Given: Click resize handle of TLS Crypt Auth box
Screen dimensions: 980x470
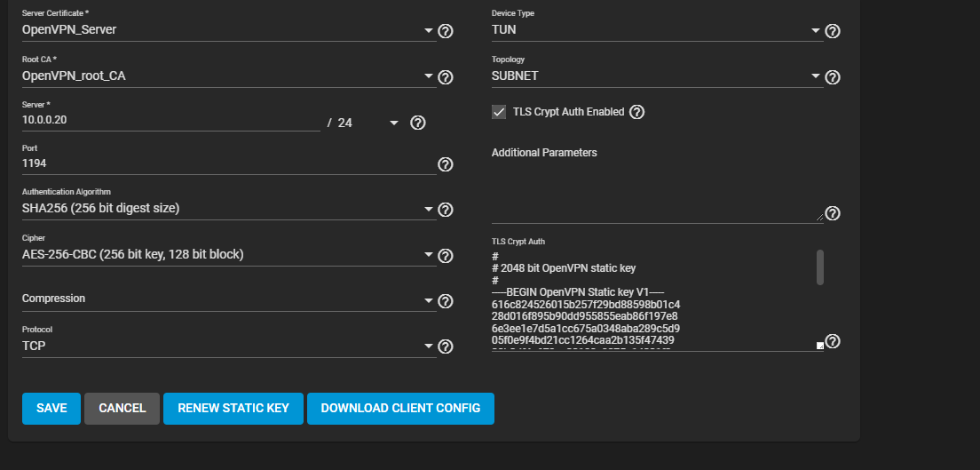Looking at the screenshot, I should 820,346.
